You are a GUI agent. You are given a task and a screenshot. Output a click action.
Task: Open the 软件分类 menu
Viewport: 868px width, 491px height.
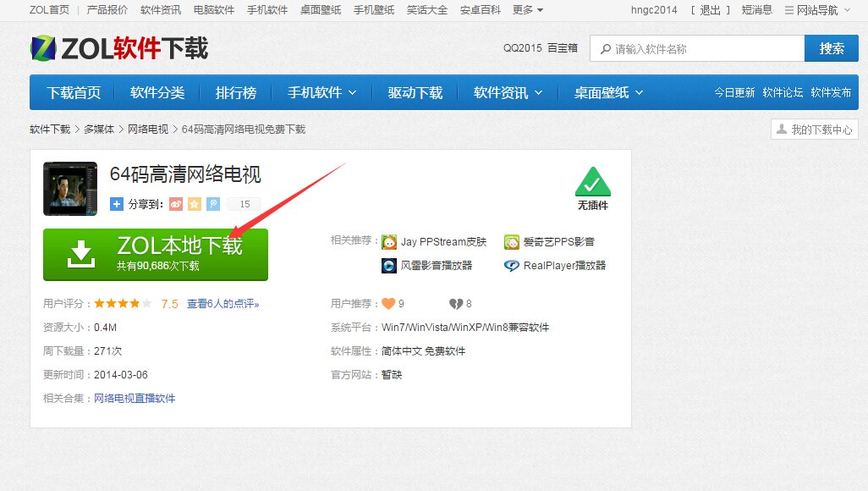coord(156,93)
